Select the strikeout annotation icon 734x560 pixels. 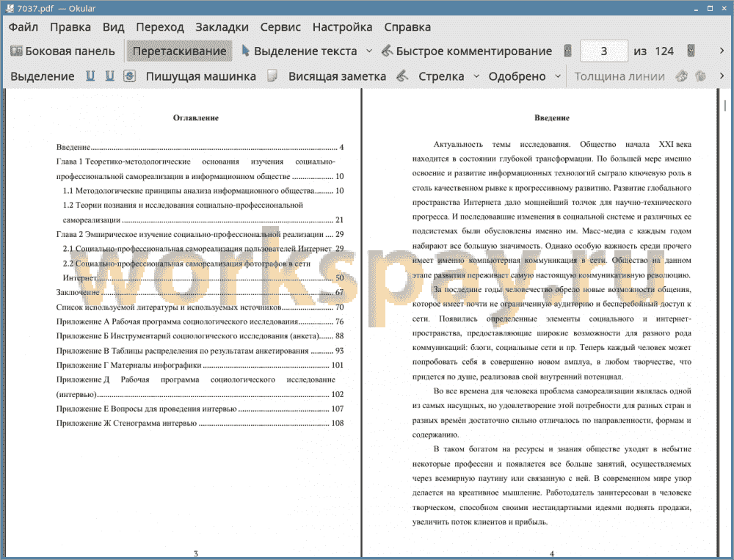point(130,76)
